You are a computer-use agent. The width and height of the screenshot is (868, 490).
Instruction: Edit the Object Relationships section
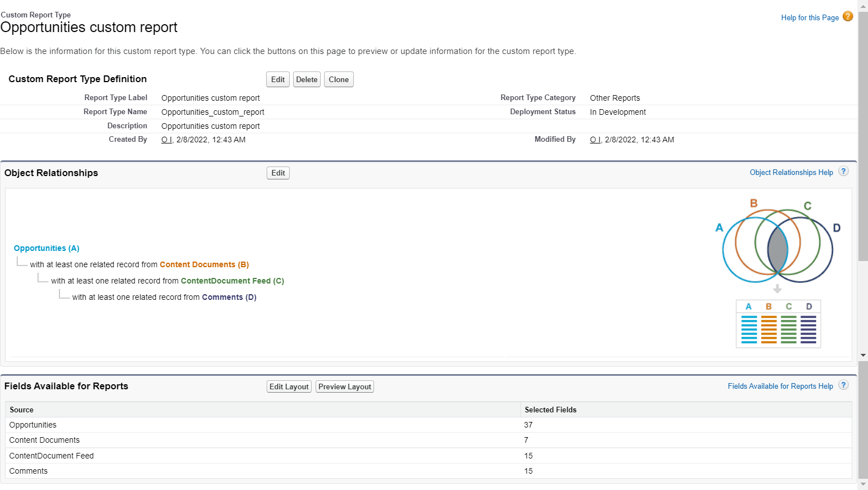(277, 173)
